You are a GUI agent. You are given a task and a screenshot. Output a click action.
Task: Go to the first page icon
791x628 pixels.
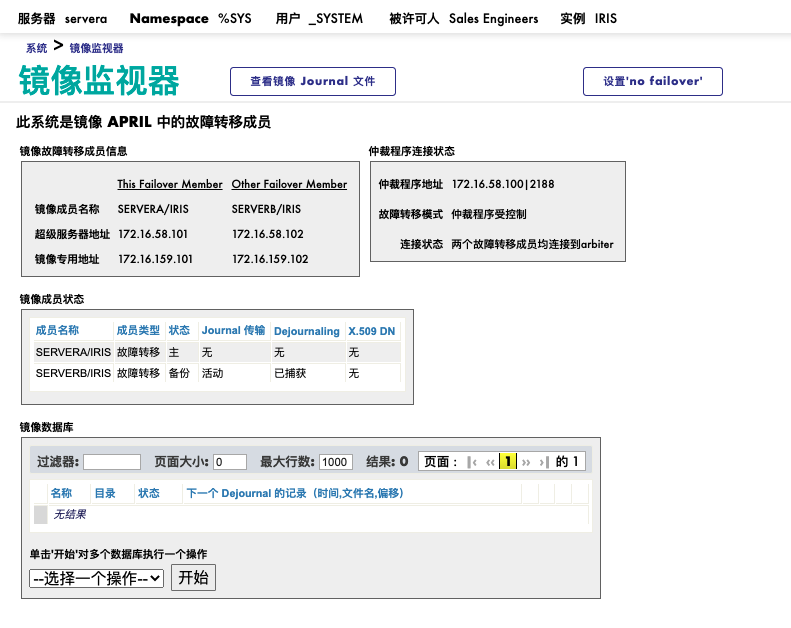pyautogui.click(x=473, y=462)
